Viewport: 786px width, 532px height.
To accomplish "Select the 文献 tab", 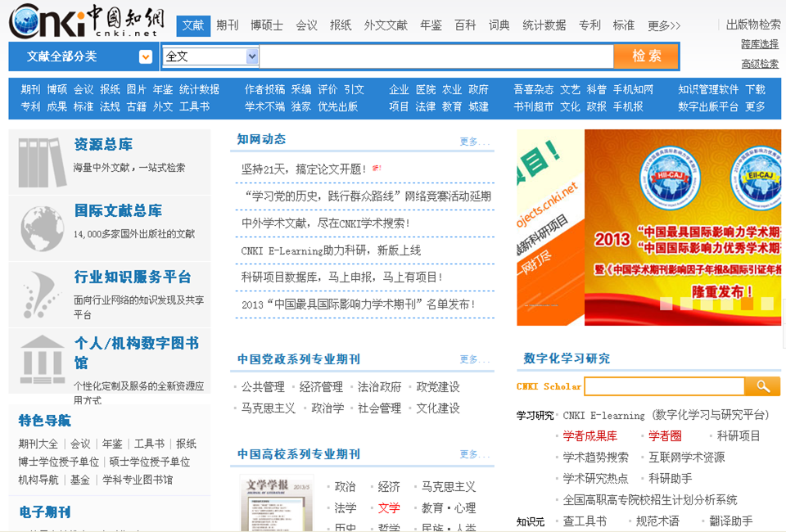I will click(193, 25).
